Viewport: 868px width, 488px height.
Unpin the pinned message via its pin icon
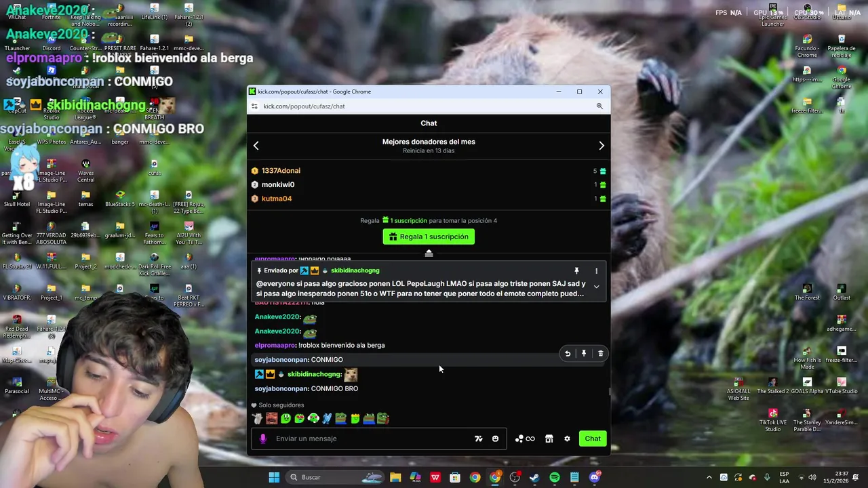pos(576,270)
